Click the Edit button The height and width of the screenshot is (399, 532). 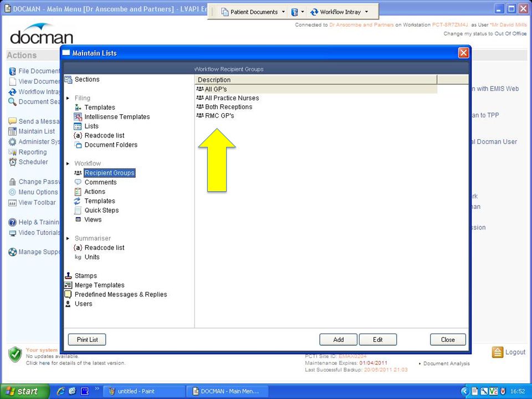377,340
